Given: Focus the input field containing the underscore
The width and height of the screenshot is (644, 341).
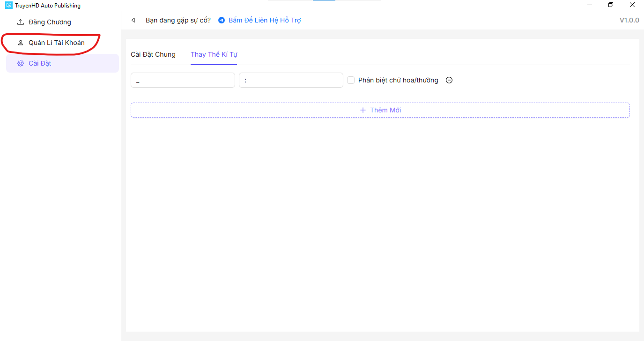Looking at the screenshot, I should tap(183, 80).
